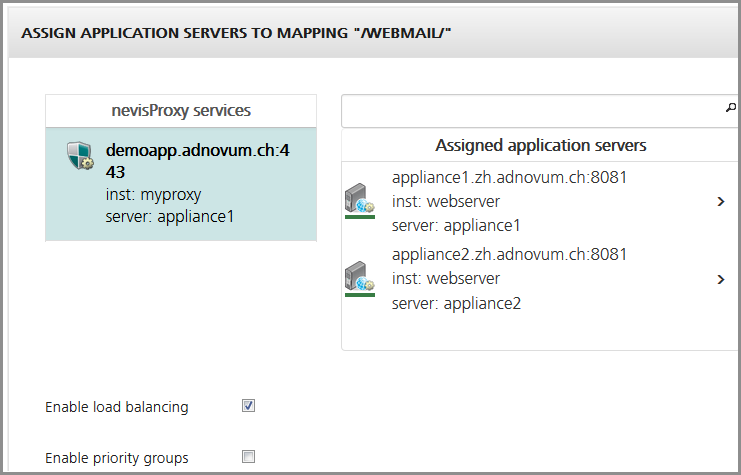Enable the priority groups checkbox
The width and height of the screenshot is (741, 475).
(249, 457)
